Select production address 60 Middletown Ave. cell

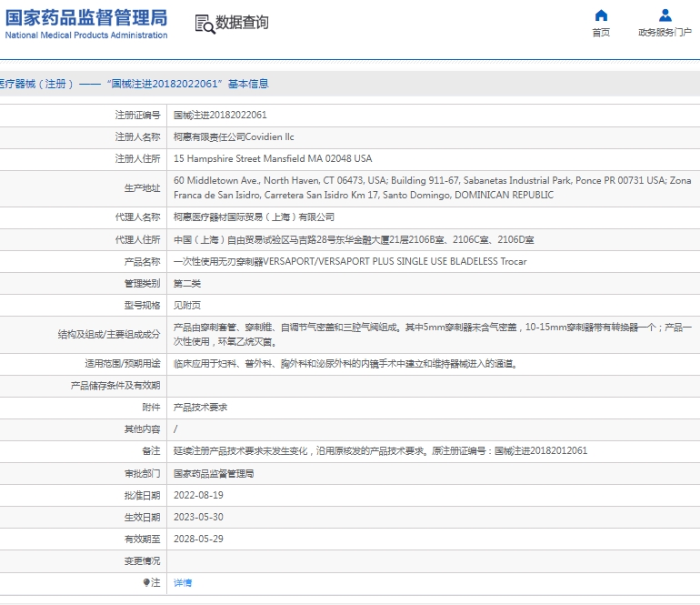[432, 187]
